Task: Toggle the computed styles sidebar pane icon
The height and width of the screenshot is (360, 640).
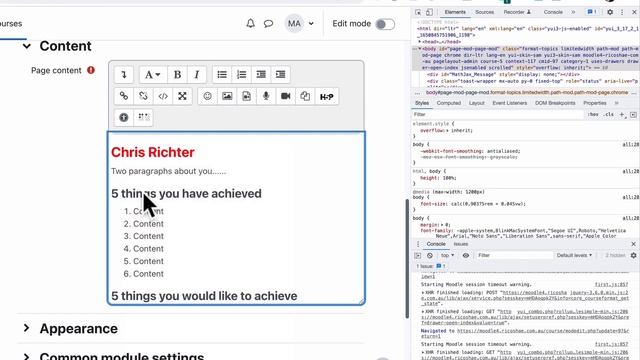Action: [x=633, y=115]
